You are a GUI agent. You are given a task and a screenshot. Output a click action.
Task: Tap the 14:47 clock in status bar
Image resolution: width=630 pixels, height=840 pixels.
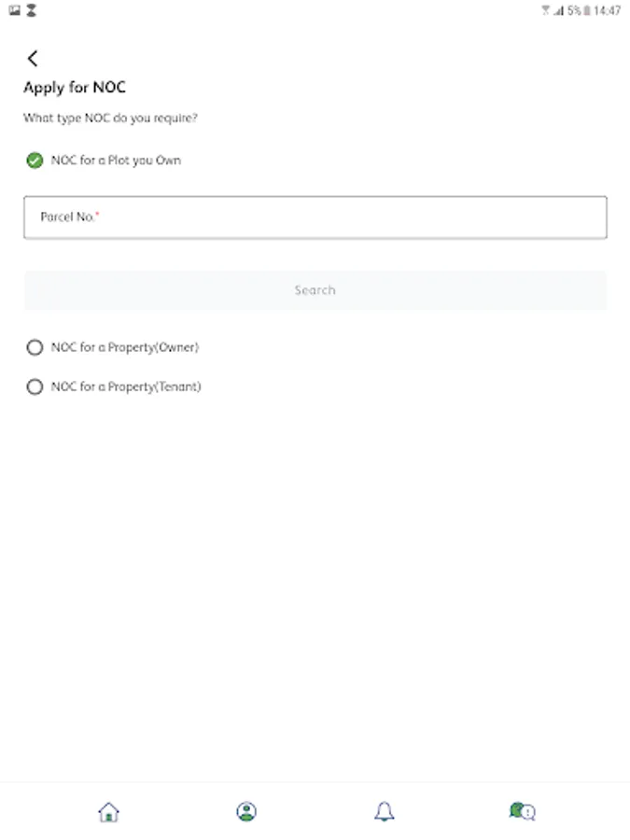point(607,11)
